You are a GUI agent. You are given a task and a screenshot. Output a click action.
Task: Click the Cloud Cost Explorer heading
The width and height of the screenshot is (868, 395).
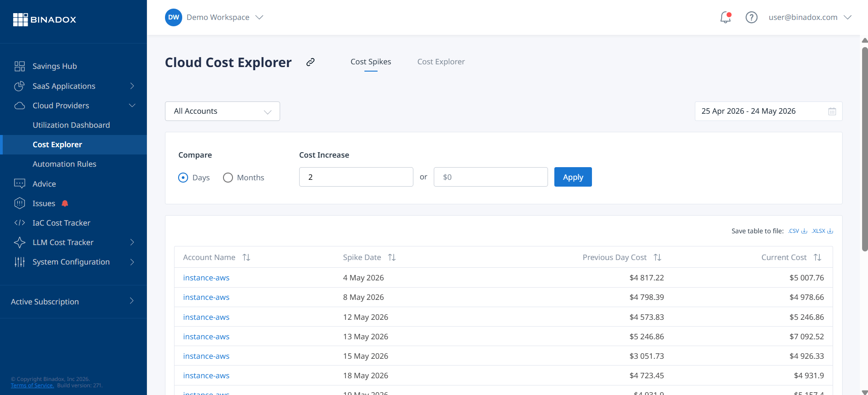(x=228, y=63)
